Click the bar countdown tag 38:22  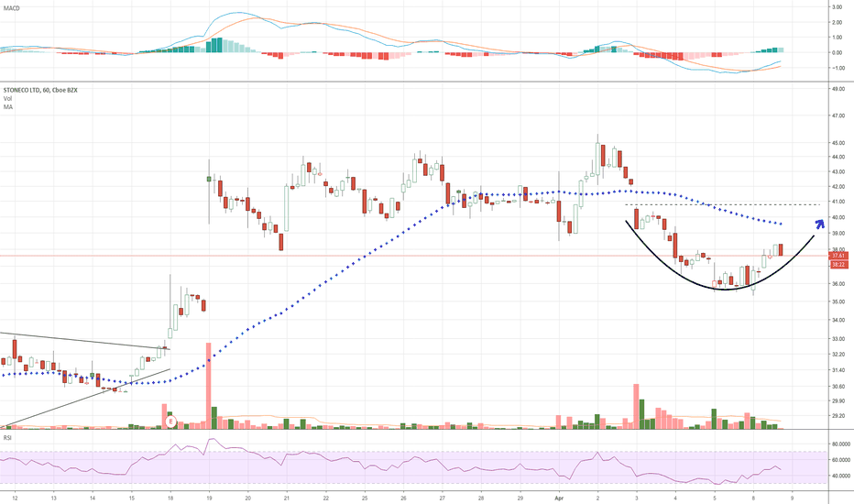pyautogui.click(x=838, y=264)
